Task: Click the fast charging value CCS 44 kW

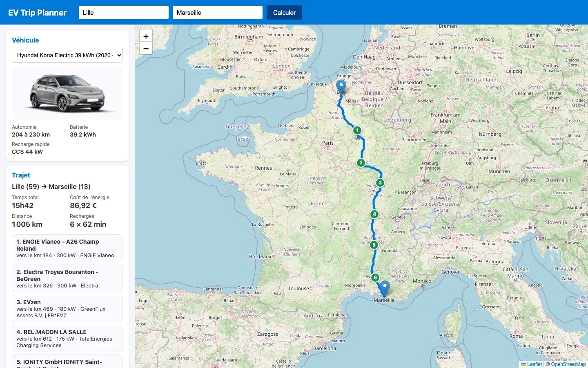Action: [x=27, y=152]
